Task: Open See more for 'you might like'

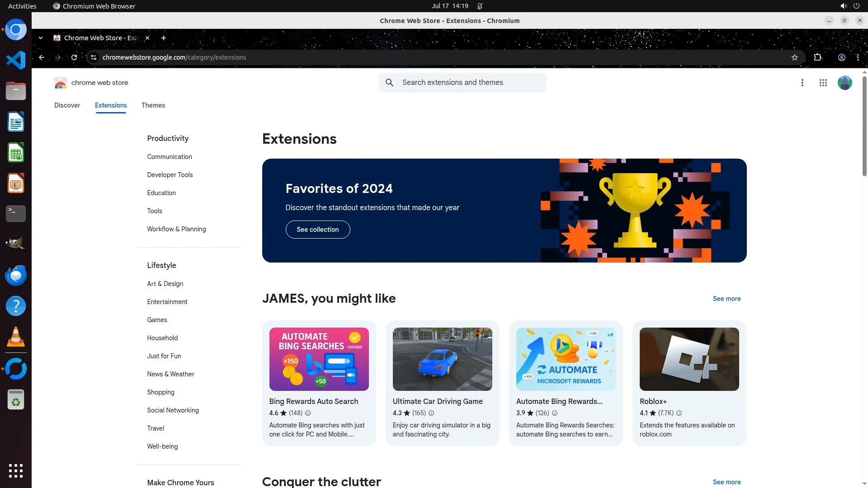Action: pyautogui.click(x=726, y=299)
